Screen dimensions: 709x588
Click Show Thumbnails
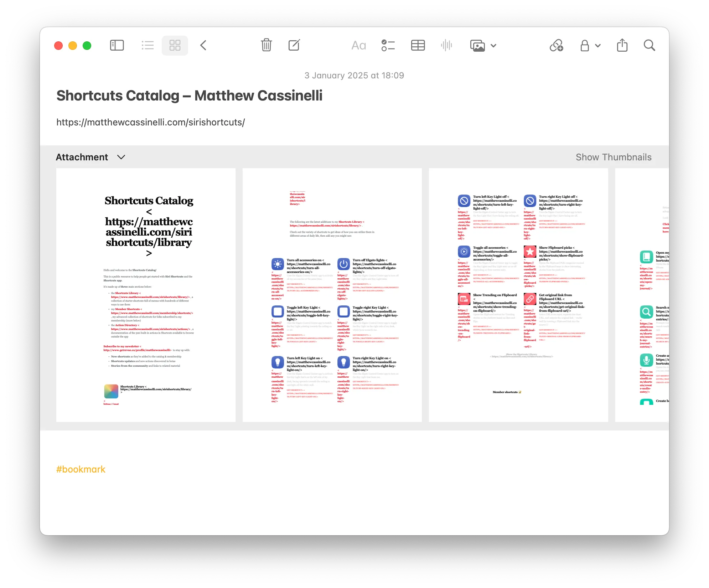point(614,157)
